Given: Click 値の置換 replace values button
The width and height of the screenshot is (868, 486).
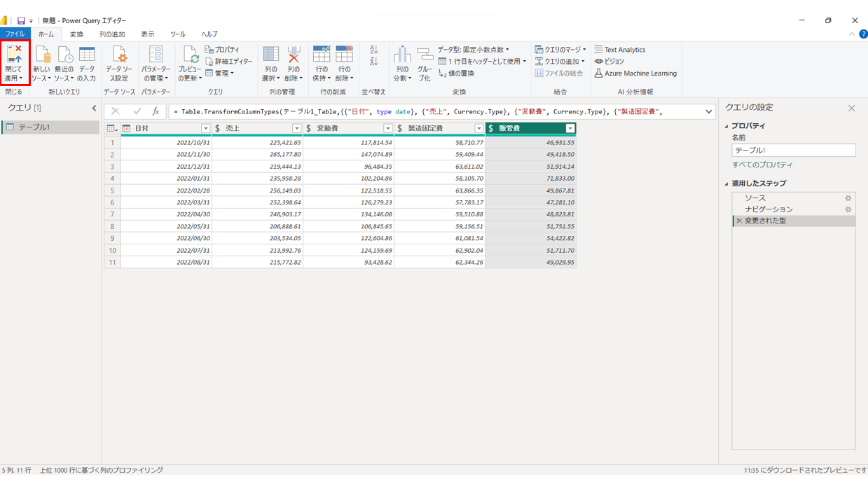Looking at the screenshot, I should pos(456,74).
